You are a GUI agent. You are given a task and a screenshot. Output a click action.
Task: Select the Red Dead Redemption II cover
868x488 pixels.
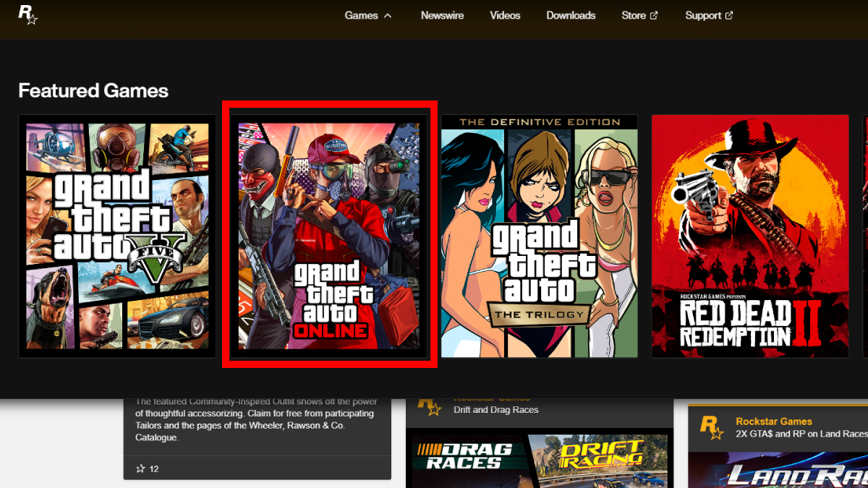[x=749, y=236]
